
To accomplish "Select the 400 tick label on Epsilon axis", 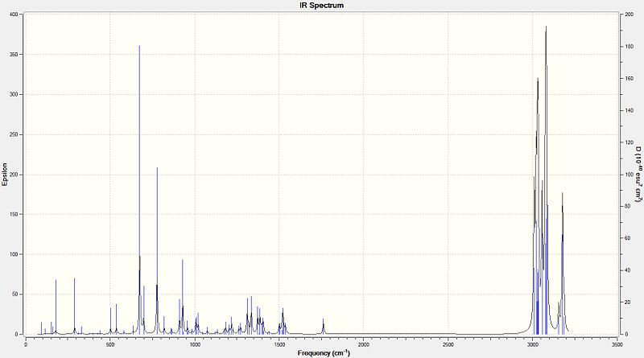I will 14,14.
